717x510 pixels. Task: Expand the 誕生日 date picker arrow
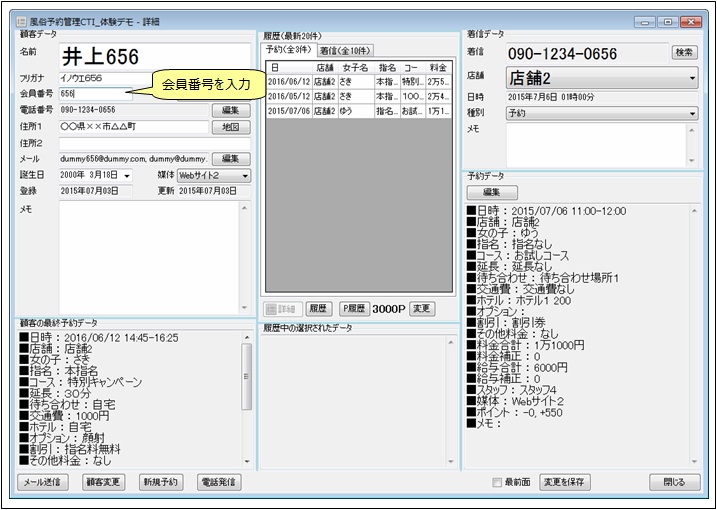pos(126,175)
